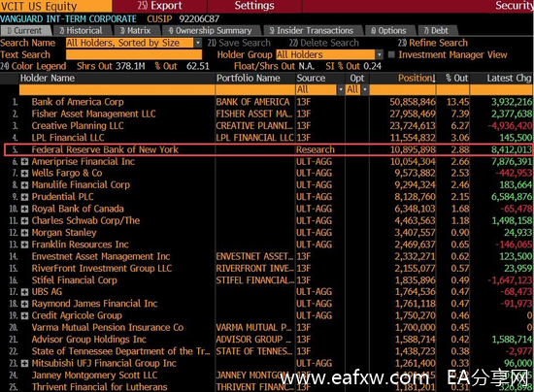Click Save Search

(239, 43)
